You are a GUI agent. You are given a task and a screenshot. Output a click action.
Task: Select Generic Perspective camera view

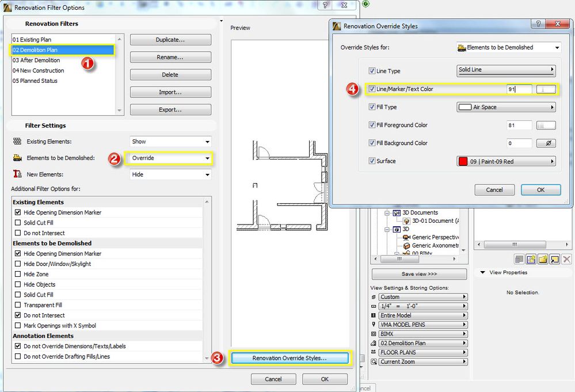[x=431, y=237]
